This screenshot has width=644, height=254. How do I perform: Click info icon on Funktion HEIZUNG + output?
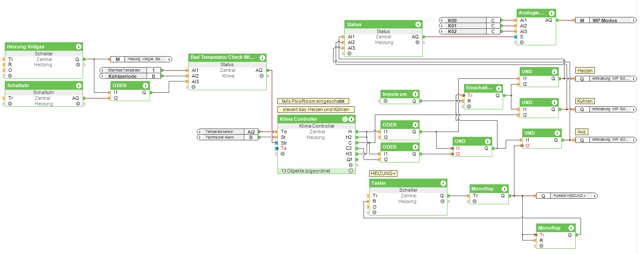pos(594,196)
